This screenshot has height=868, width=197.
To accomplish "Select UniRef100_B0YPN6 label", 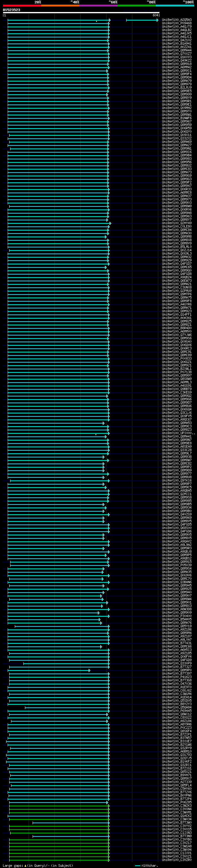I will pos(177,796).
